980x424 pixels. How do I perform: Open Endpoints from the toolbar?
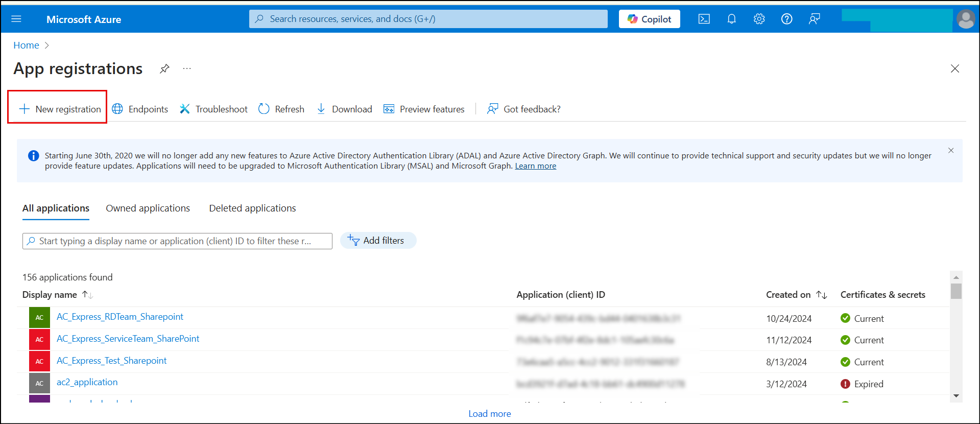click(x=140, y=109)
